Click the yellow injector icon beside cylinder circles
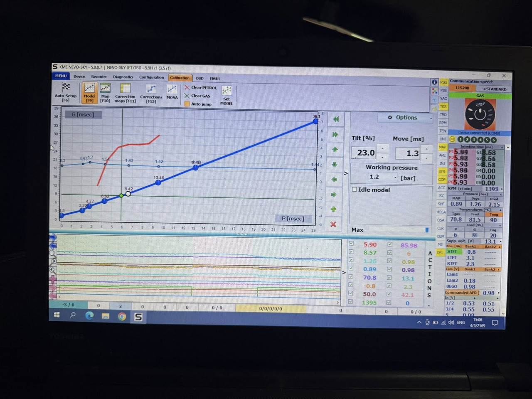 pyautogui.click(x=452, y=139)
